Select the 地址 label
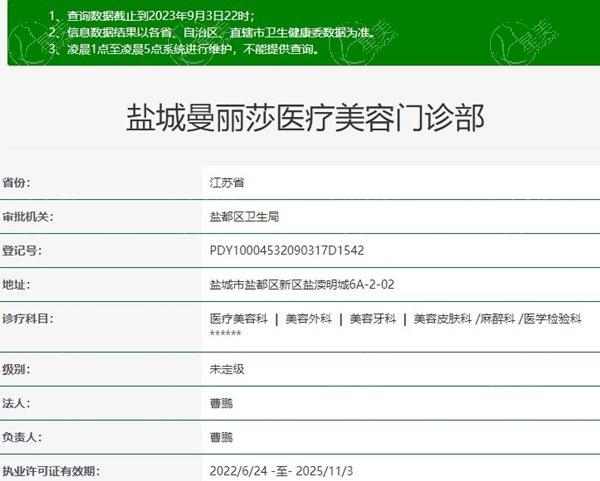The image size is (600, 481). coord(16,284)
